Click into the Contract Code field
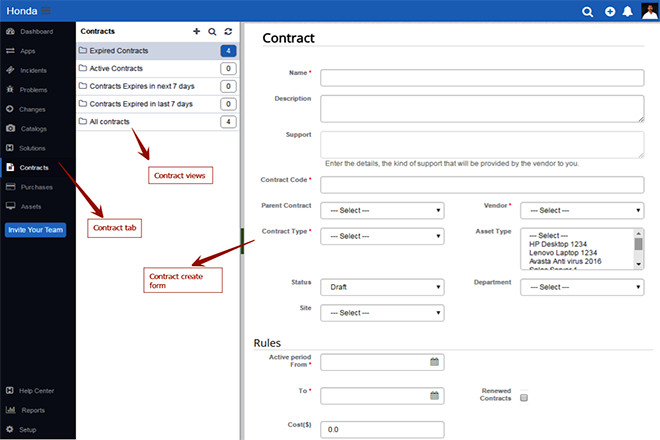Screen dimensions: 660x440 click(482, 185)
